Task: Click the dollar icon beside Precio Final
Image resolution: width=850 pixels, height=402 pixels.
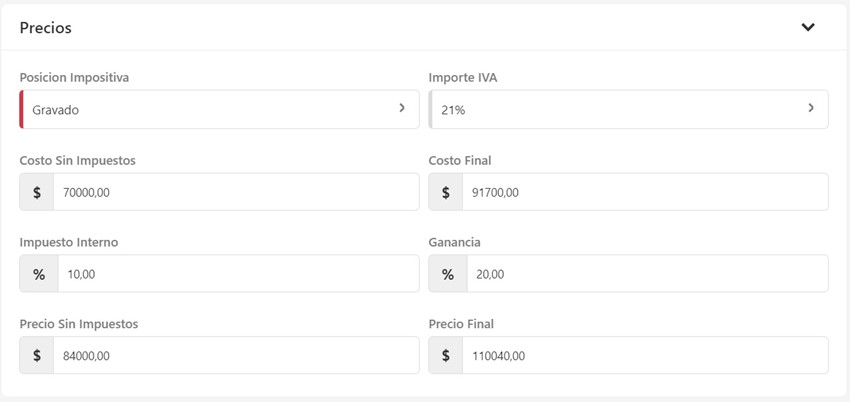Action: pyautogui.click(x=446, y=355)
